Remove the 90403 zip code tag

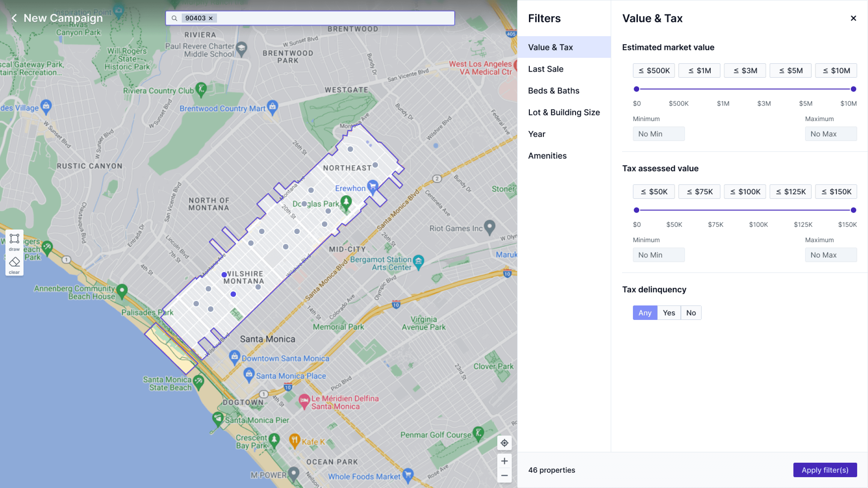coord(211,18)
